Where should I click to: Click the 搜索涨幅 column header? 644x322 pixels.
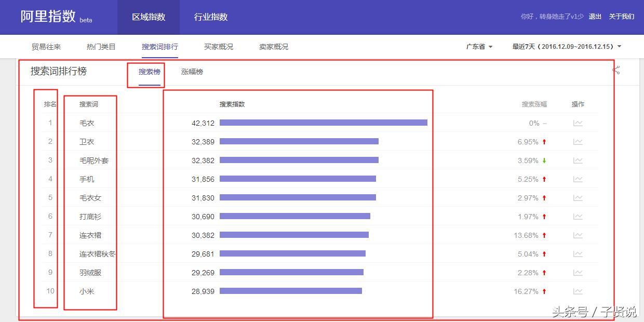[534, 104]
